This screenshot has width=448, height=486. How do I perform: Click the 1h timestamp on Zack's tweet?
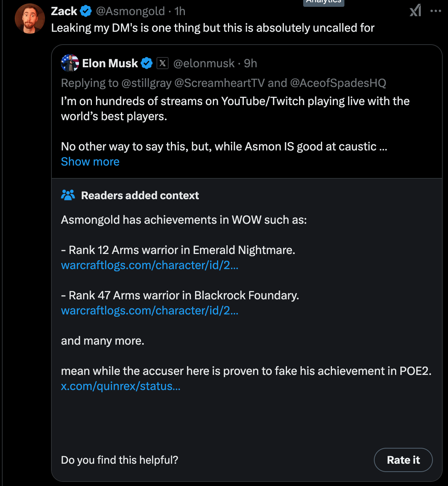[180, 11]
